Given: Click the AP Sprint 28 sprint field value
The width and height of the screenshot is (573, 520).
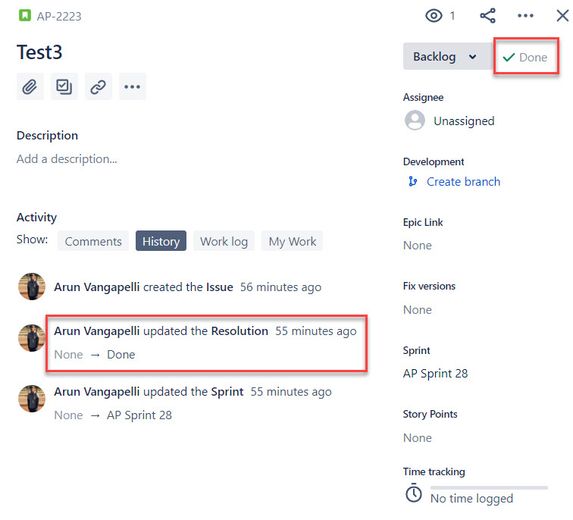Looking at the screenshot, I should [435, 373].
